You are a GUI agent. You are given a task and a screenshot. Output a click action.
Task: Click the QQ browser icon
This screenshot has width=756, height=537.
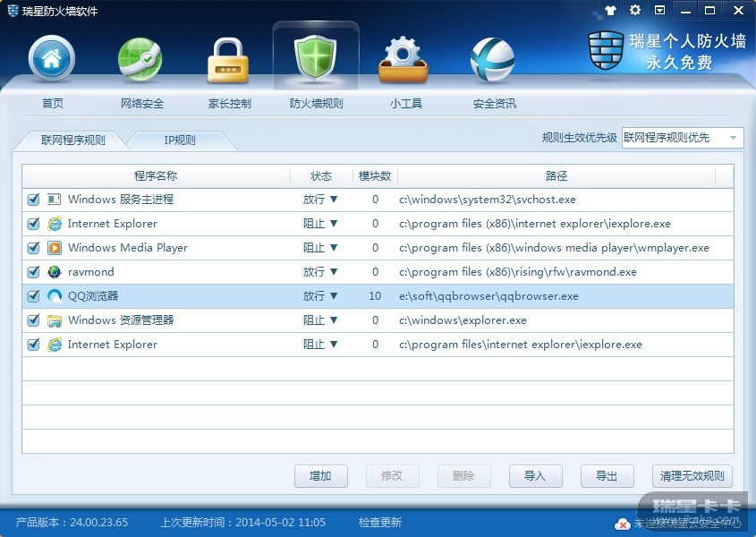(x=55, y=295)
